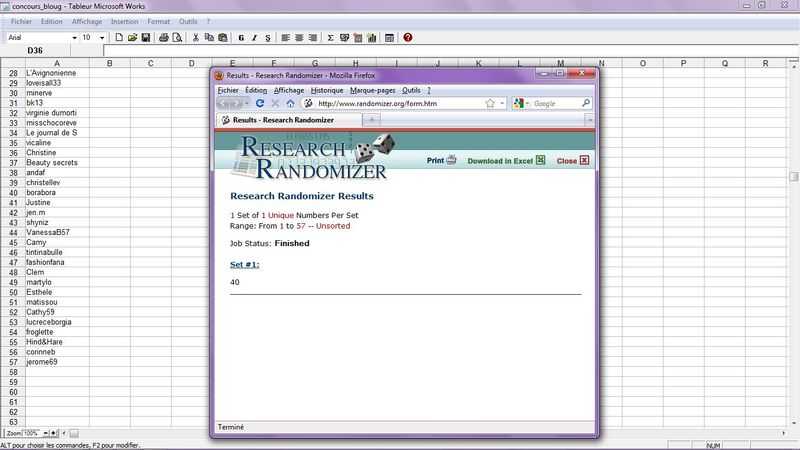Screen dimensions: 800x450
Task: Click the zoom-out minus button in Works
Action: (45, 433)
